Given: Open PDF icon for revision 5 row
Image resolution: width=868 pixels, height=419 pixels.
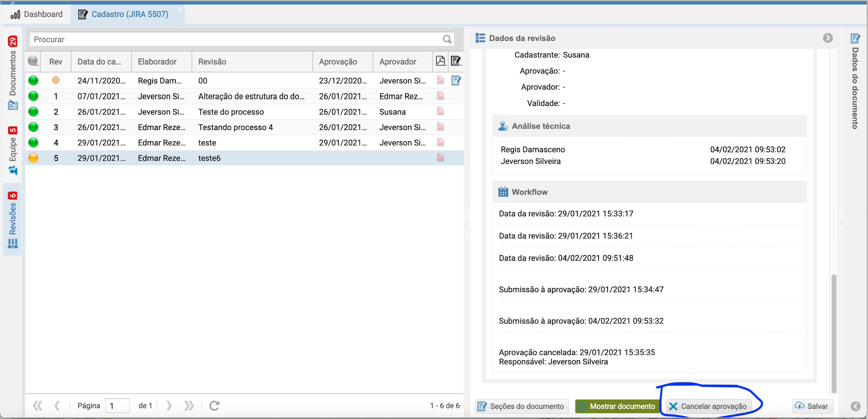Looking at the screenshot, I should click(440, 158).
